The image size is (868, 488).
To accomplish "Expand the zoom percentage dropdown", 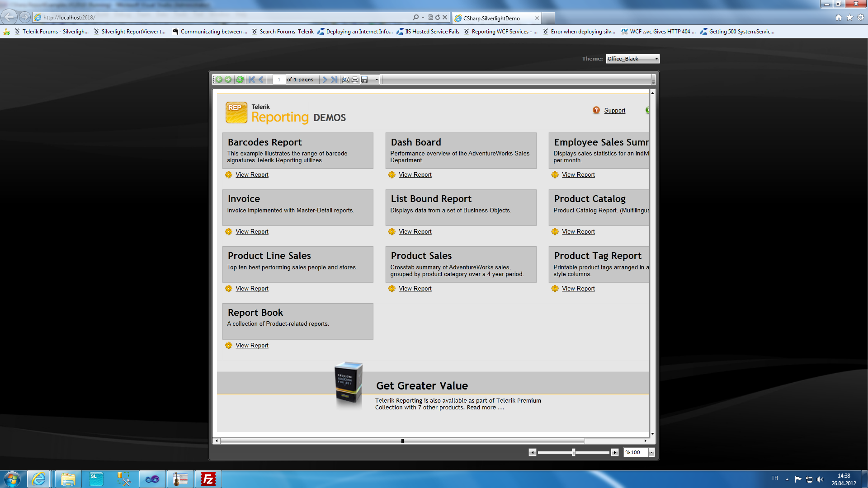I will click(x=651, y=452).
